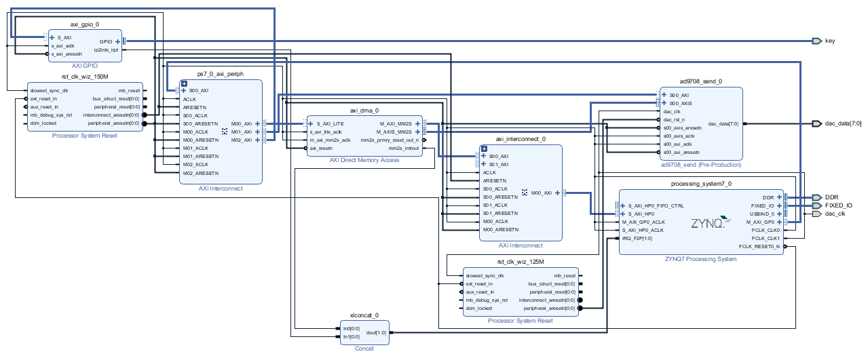Select the rst_clk_wiz_150M block title
Viewport: 868px width, 356px height.
coord(84,77)
